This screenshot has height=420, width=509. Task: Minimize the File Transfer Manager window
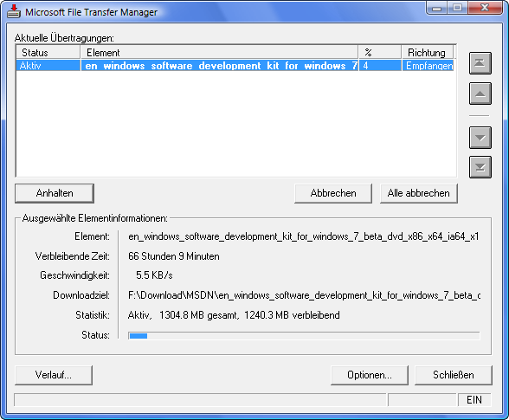click(436, 8)
